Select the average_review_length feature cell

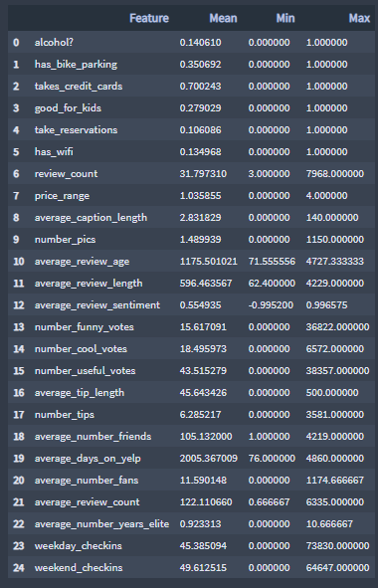click(89, 284)
